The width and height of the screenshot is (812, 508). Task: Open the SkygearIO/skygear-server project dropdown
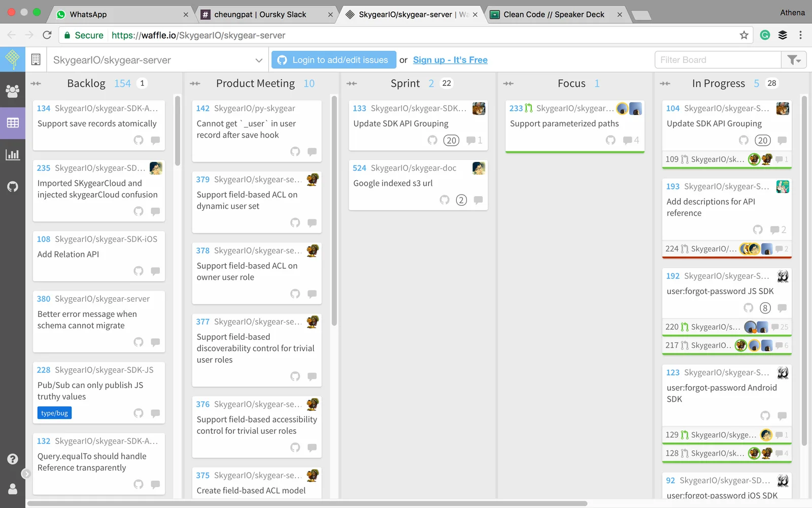(158, 60)
